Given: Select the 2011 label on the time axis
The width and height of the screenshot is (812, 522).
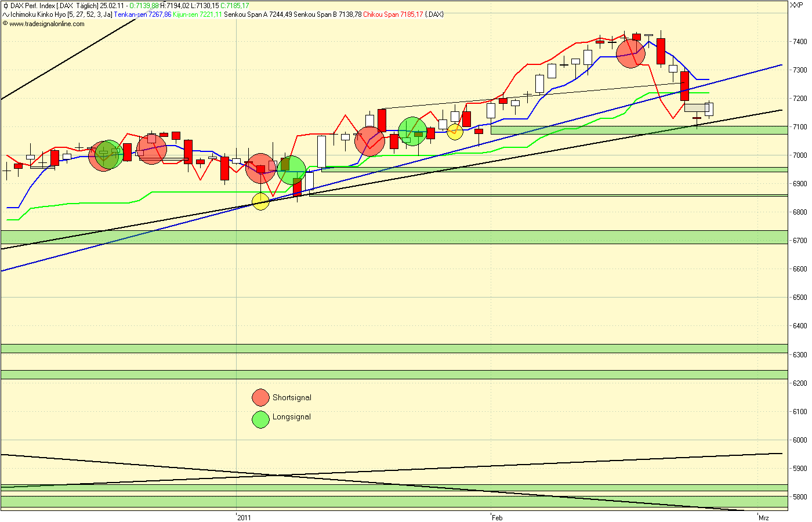Looking at the screenshot, I should coord(243,517).
